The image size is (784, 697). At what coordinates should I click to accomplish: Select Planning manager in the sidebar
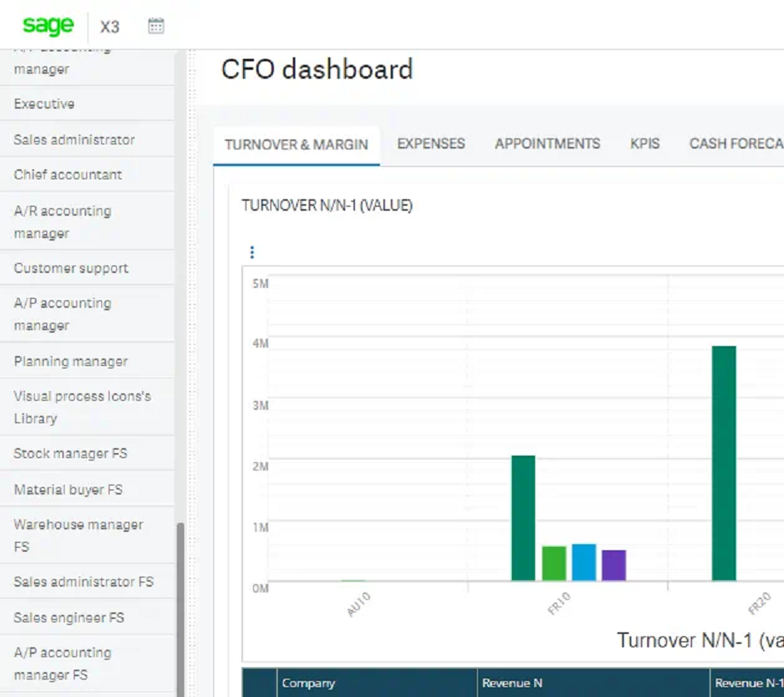(x=69, y=361)
